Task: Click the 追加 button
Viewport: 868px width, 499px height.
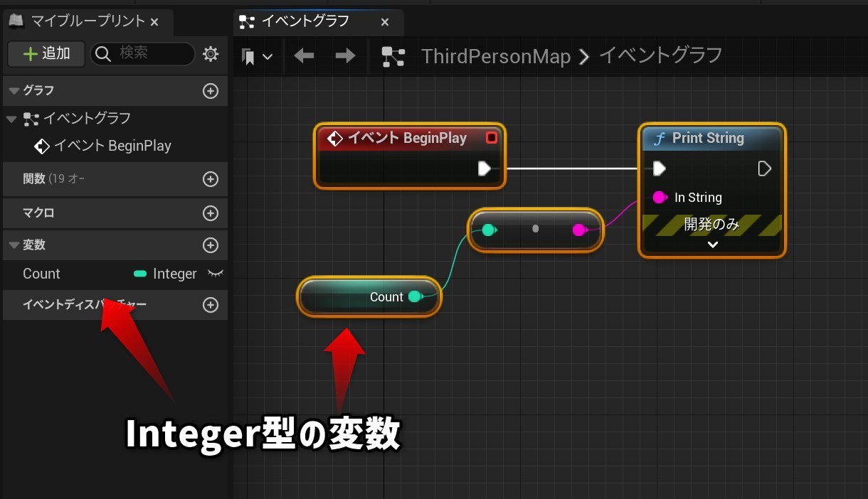Action: pyautogui.click(x=46, y=53)
